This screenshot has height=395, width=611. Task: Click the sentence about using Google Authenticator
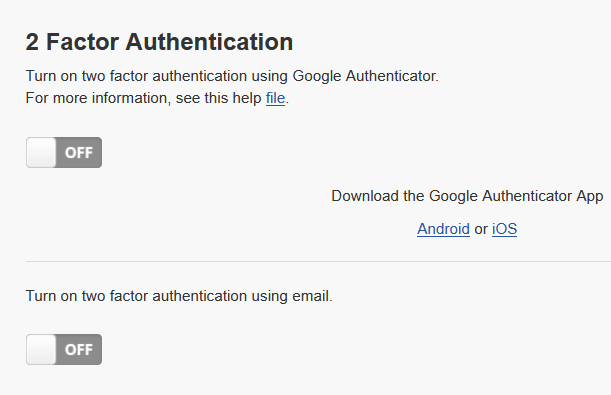click(232, 76)
